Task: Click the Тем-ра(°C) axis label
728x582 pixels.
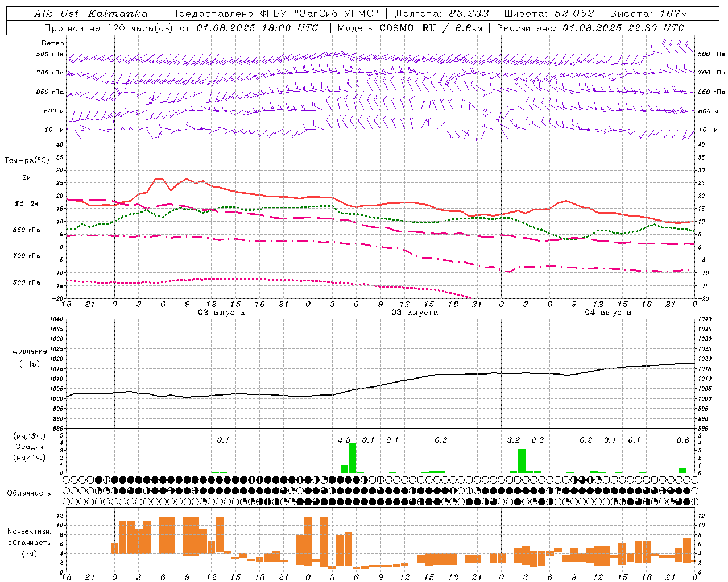Action: point(27,161)
